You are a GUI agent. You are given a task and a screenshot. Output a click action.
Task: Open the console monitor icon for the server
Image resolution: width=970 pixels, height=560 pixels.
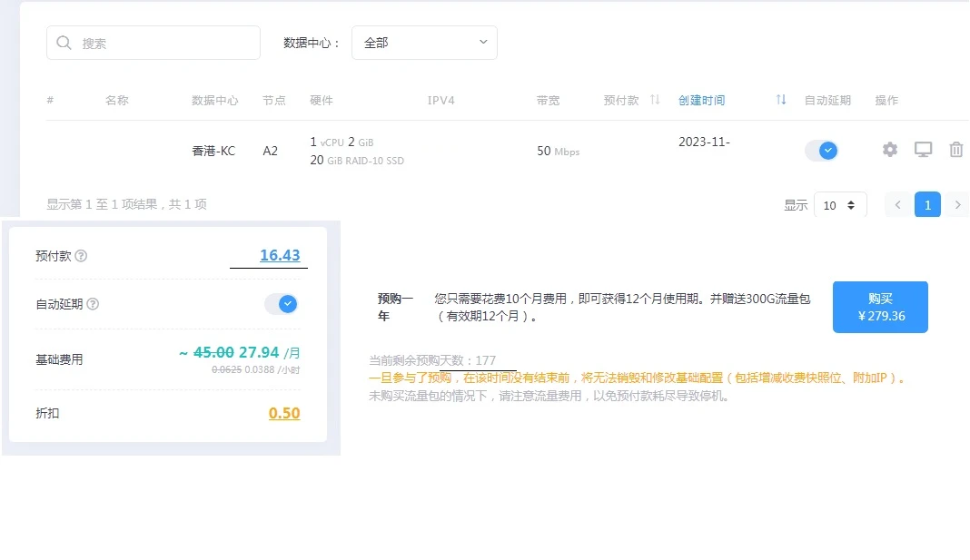click(923, 150)
